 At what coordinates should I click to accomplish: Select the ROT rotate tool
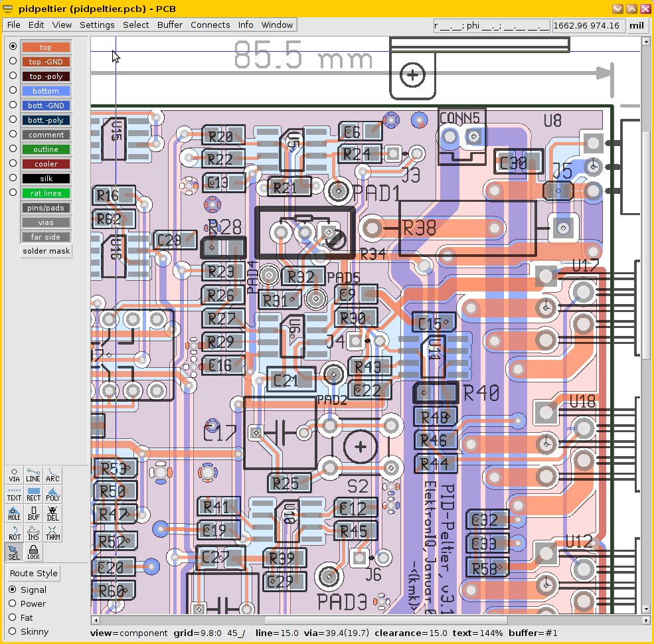coord(14,532)
